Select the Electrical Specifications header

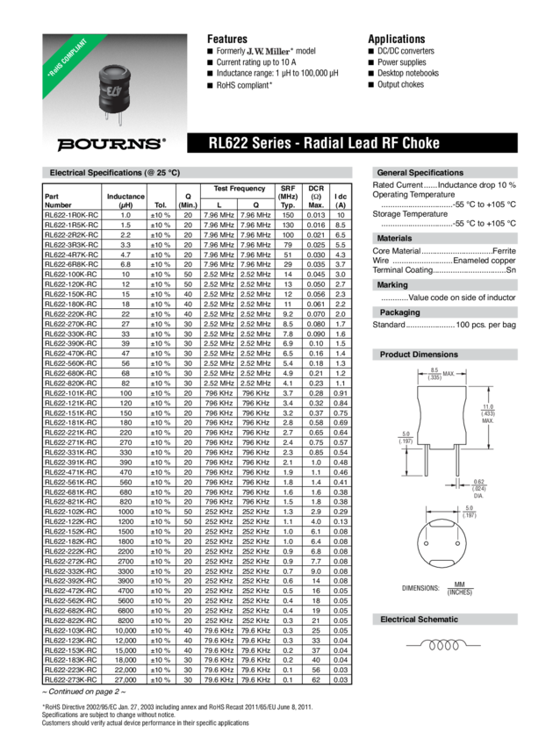(x=197, y=173)
